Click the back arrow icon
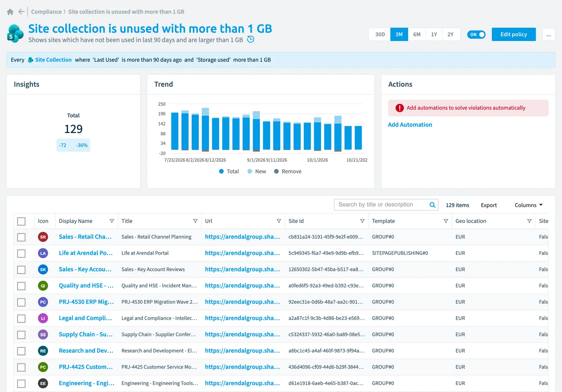Image resolution: width=562 pixels, height=392 pixels. (21, 12)
